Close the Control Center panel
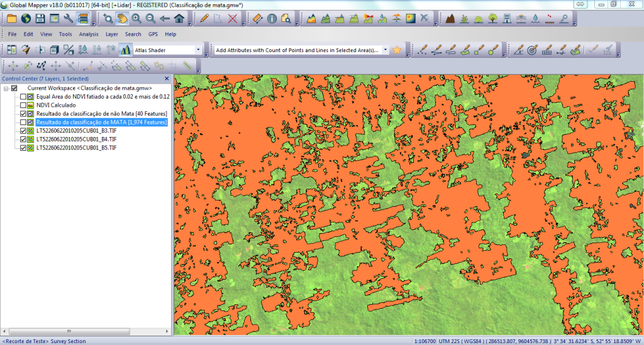This screenshot has height=345, width=644. click(x=167, y=79)
